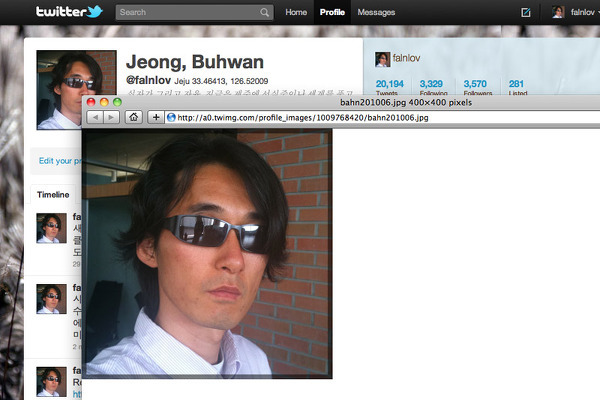The width and height of the screenshot is (600, 400).
Task: Close the image window with red button
Action: tap(91, 102)
